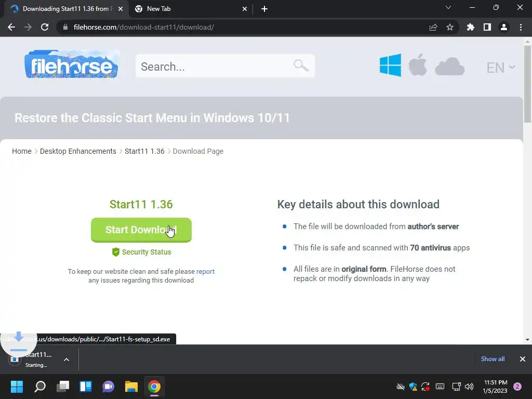
Task: Open Start11 1.36 breadcrumb
Action: pos(144,151)
